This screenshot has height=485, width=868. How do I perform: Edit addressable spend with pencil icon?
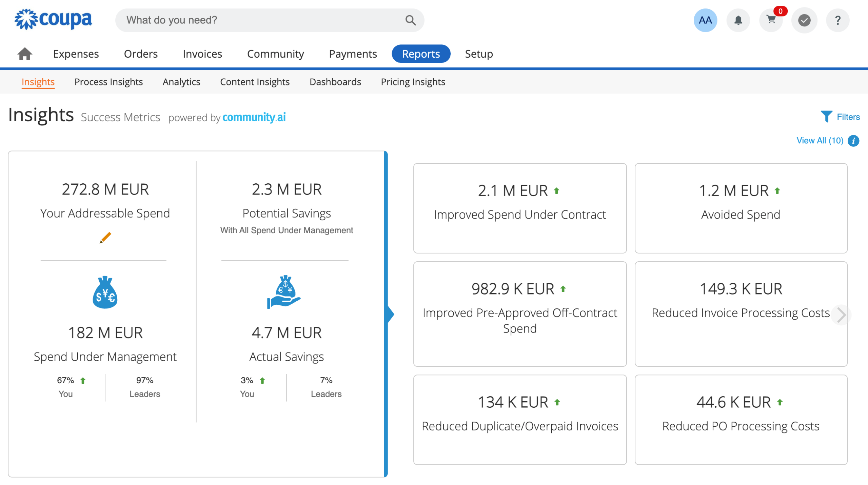coord(105,238)
